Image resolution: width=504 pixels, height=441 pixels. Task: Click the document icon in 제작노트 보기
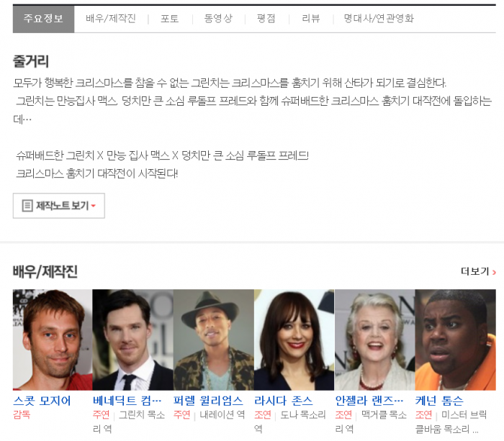pyautogui.click(x=27, y=206)
